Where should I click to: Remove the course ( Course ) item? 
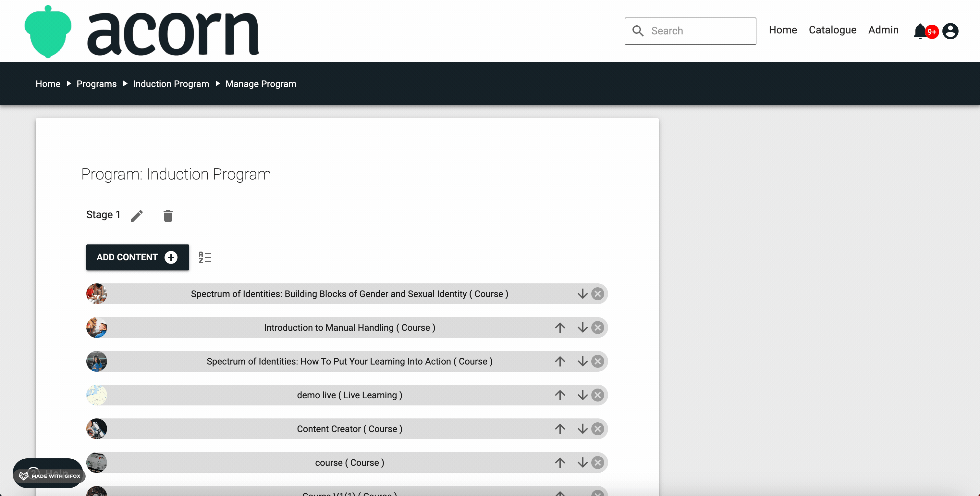tap(598, 463)
